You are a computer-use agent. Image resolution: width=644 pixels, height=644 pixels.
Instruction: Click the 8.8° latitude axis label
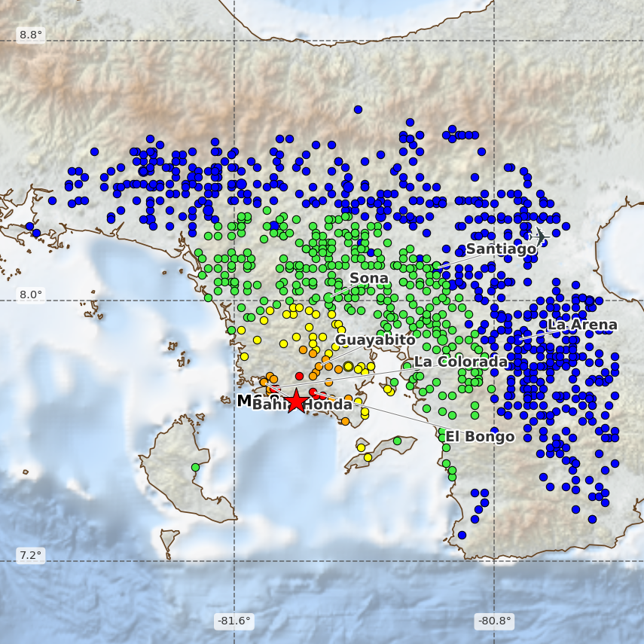point(31,35)
